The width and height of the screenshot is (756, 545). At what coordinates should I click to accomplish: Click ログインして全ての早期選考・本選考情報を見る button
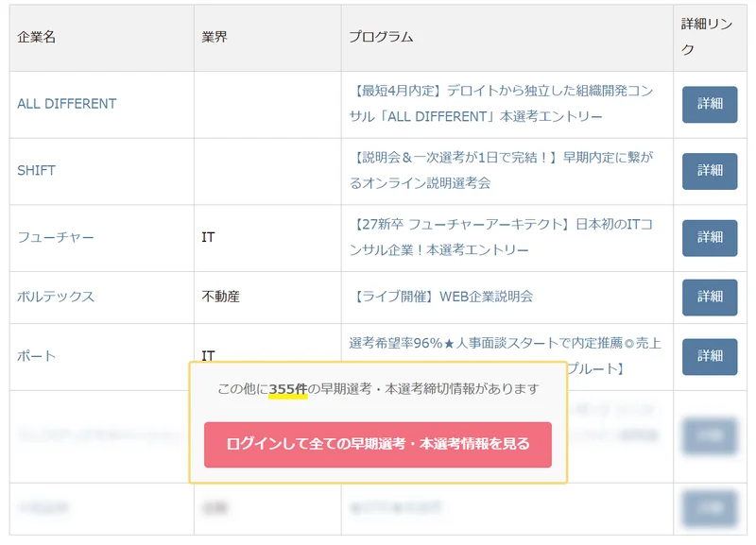pos(377,444)
